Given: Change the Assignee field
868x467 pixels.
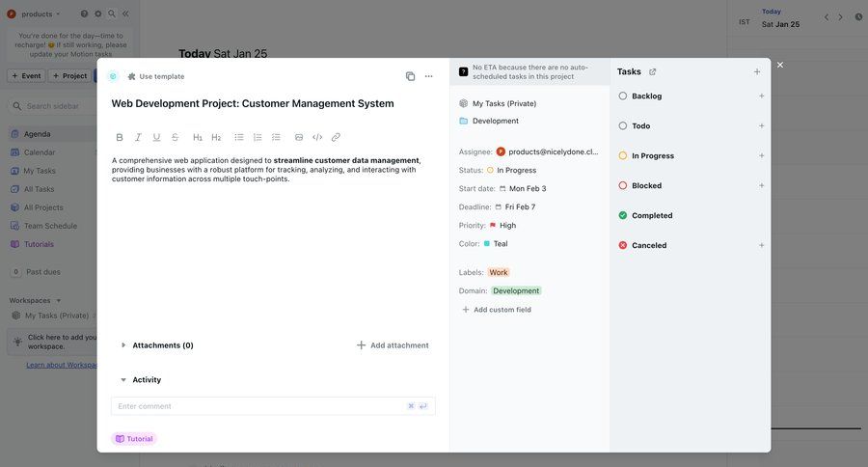Looking at the screenshot, I should (547, 151).
